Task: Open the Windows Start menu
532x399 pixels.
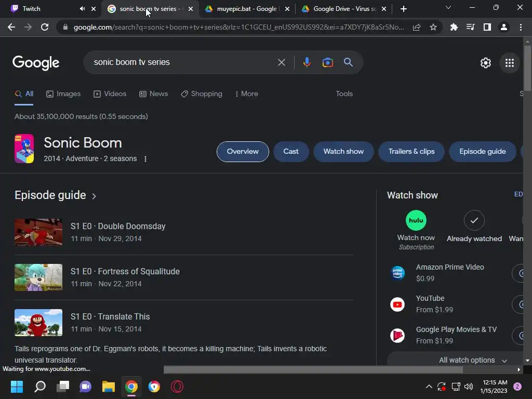Action: click(x=17, y=387)
